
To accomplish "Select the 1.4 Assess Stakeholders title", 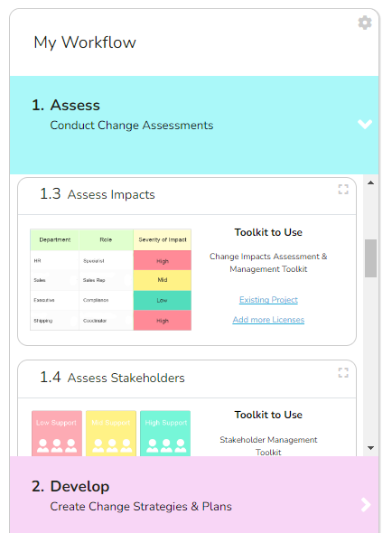I will [x=113, y=378].
